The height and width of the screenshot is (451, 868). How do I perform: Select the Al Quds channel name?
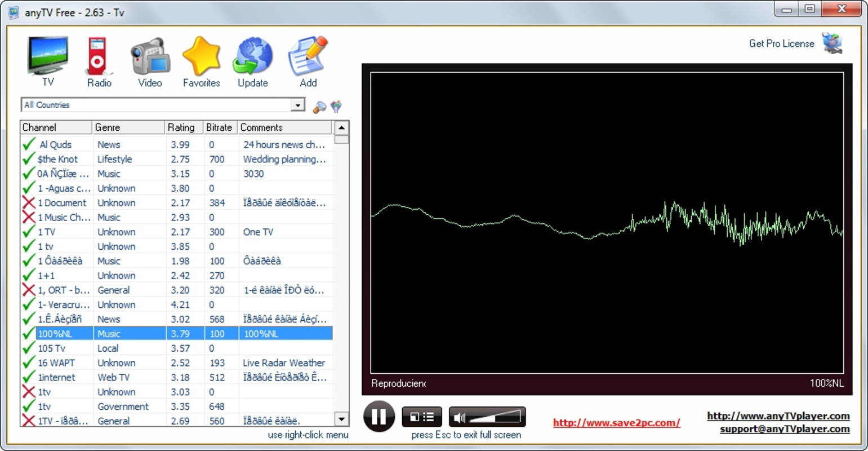point(55,145)
